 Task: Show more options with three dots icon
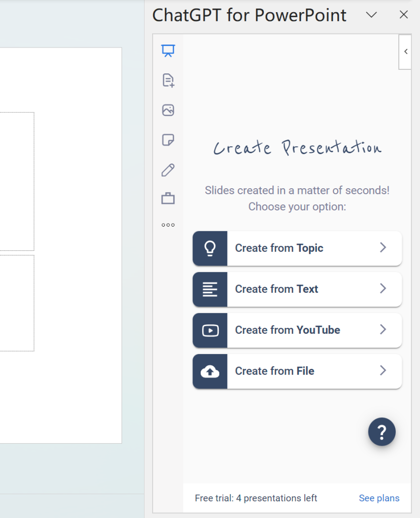tap(168, 225)
